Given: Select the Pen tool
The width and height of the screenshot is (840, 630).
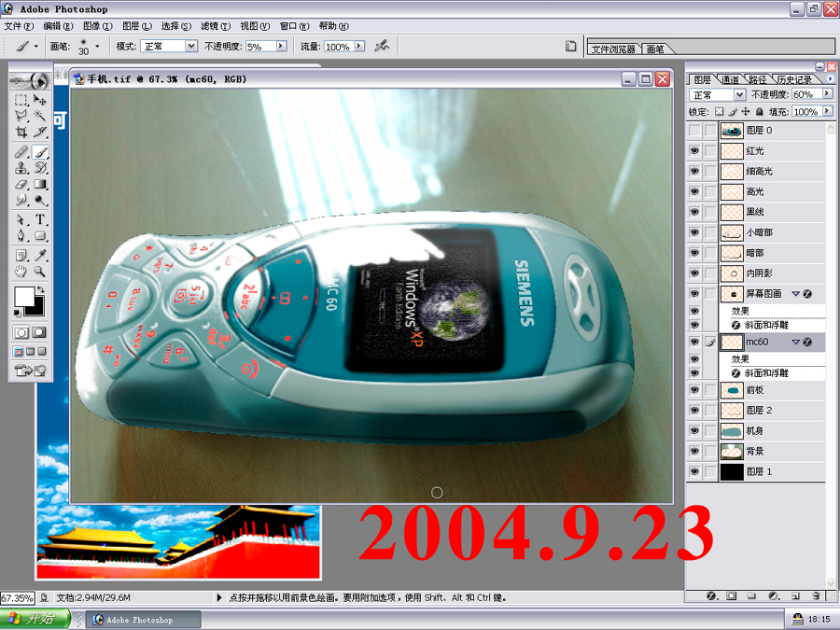Looking at the screenshot, I should pyautogui.click(x=21, y=236).
